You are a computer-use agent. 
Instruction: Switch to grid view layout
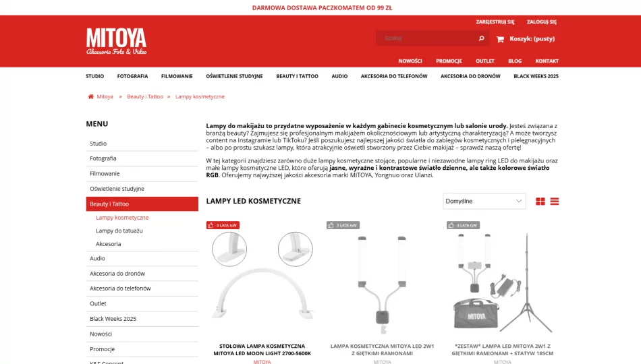pos(540,202)
